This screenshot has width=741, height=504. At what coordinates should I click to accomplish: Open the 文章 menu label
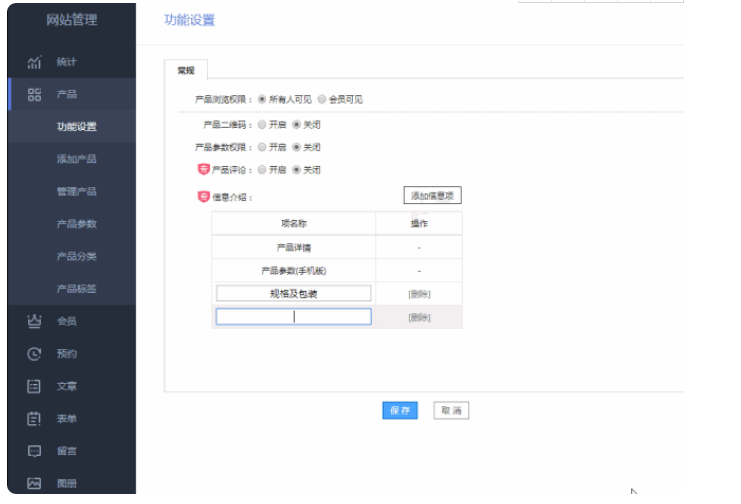[x=67, y=386]
